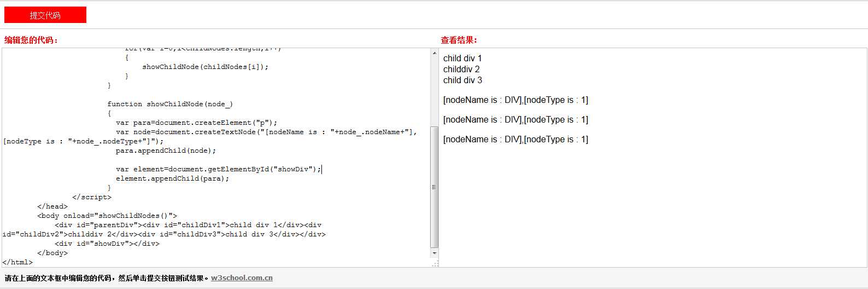The height and width of the screenshot is (289, 868).
Task: Open the w3school.com.cn link
Action: pyautogui.click(x=242, y=278)
